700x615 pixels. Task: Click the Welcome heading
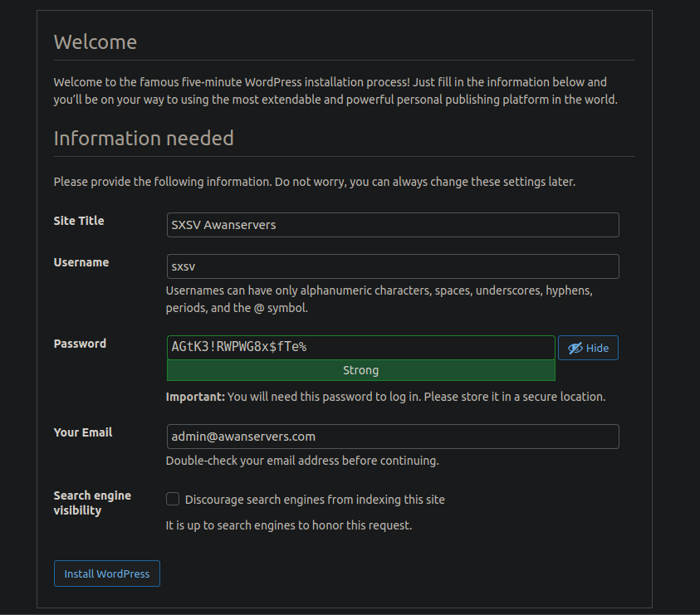[95, 42]
